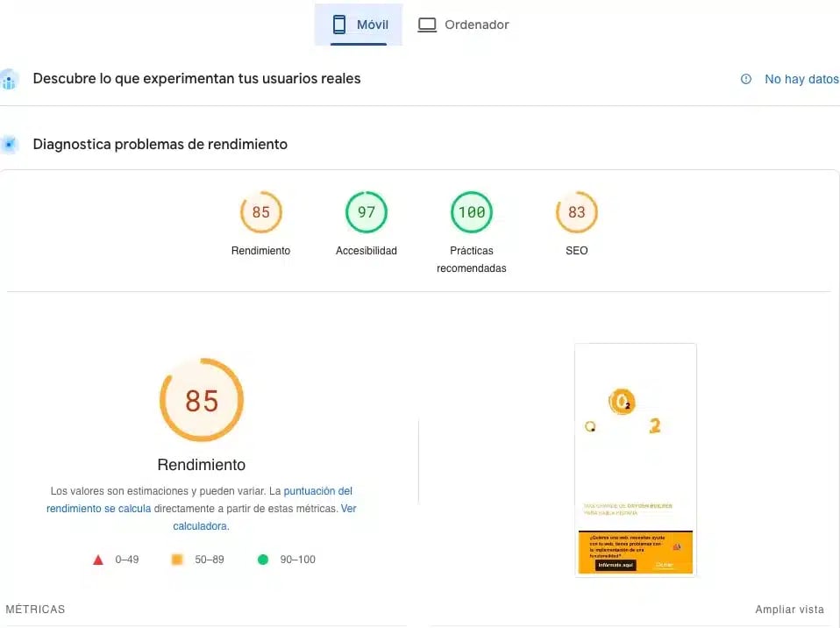Click the No hay datos text

[x=801, y=79]
